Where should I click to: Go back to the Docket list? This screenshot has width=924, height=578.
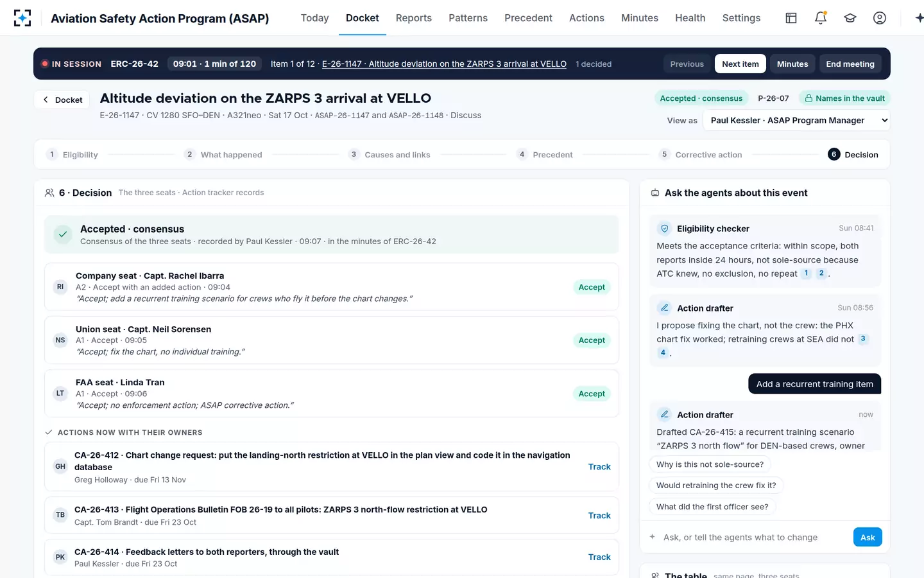(x=62, y=100)
